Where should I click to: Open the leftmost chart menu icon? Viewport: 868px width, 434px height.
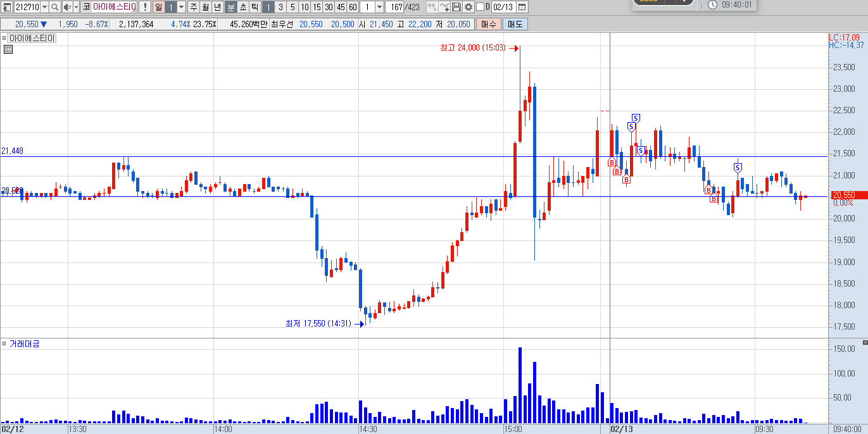click(7, 7)
